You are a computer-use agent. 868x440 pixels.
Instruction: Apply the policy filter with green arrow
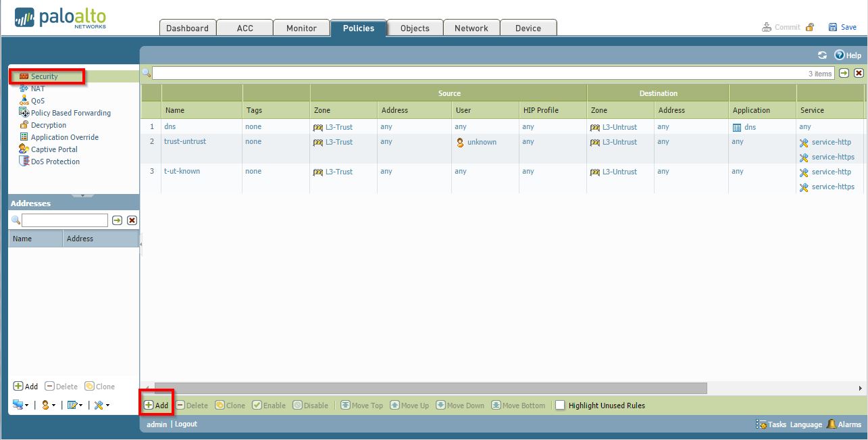844,73
